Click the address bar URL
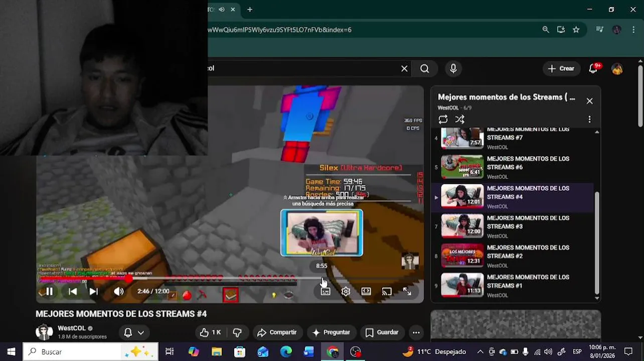 (x=280, y=30)
